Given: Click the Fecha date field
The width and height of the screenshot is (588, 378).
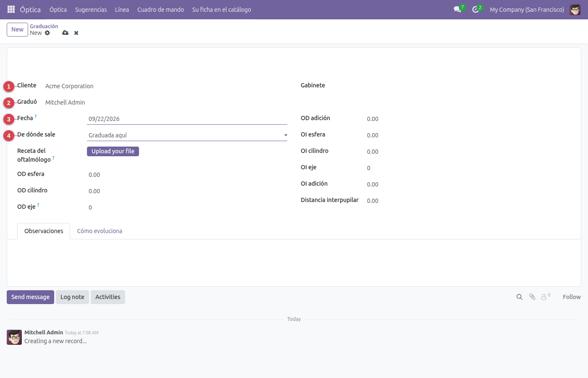Looking at the screenshot, I should point(187,119).
